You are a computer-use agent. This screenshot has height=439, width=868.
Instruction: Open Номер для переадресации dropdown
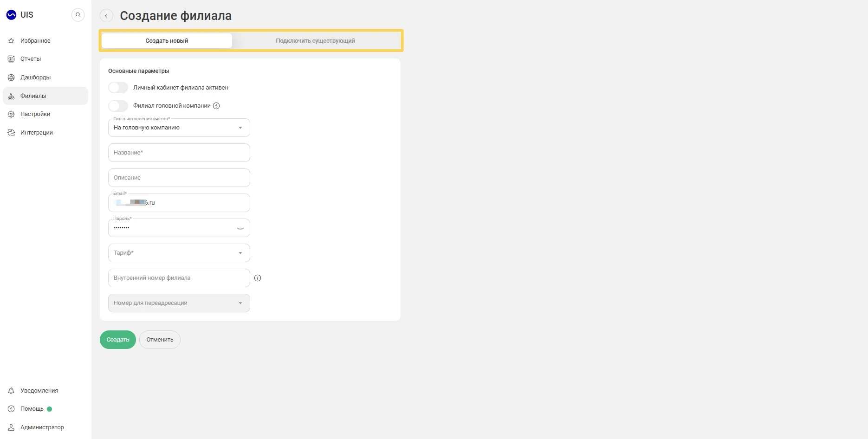179,303
